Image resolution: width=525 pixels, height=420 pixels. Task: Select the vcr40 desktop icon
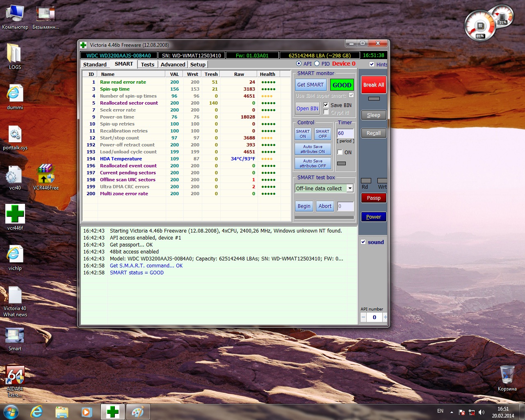click(15, 178)
